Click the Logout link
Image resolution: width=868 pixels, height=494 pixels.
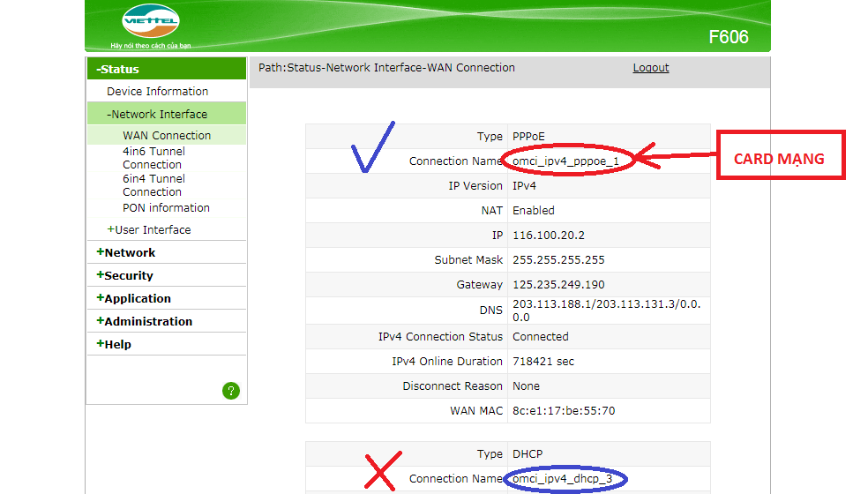[x=650, y=68]
